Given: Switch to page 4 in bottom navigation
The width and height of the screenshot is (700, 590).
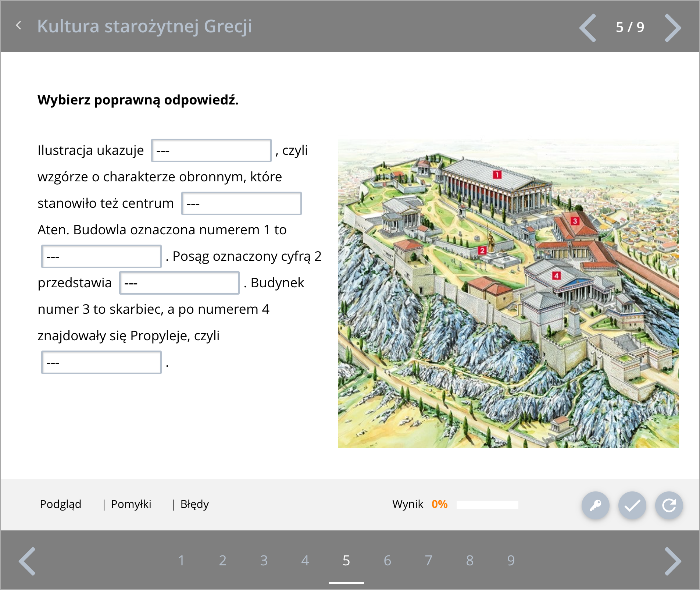Looking at the screenshot, I should 305,561.
